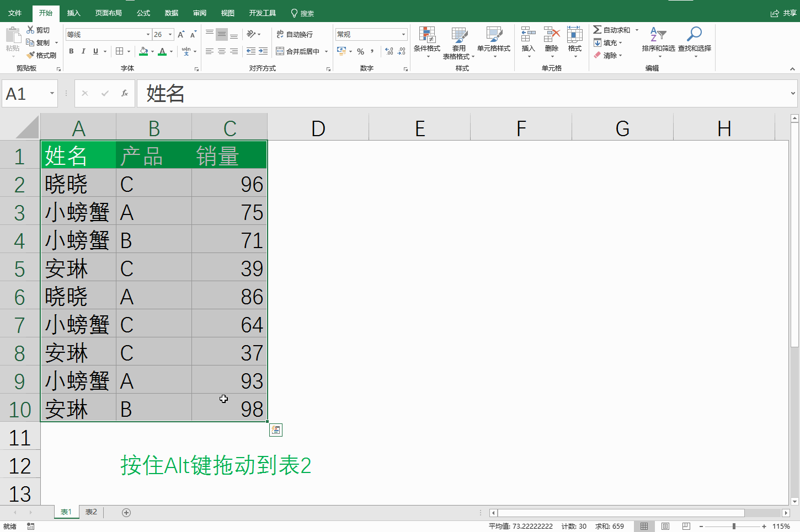Image resolution: width=800 pixels, height=532 pixels.
Task: Align text right
Action: coord(234,51)
